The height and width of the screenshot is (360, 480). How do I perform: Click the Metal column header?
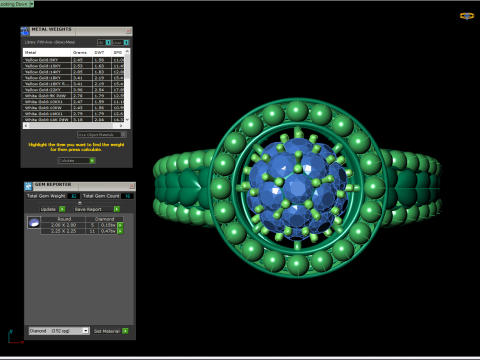(x=47, y=52)
